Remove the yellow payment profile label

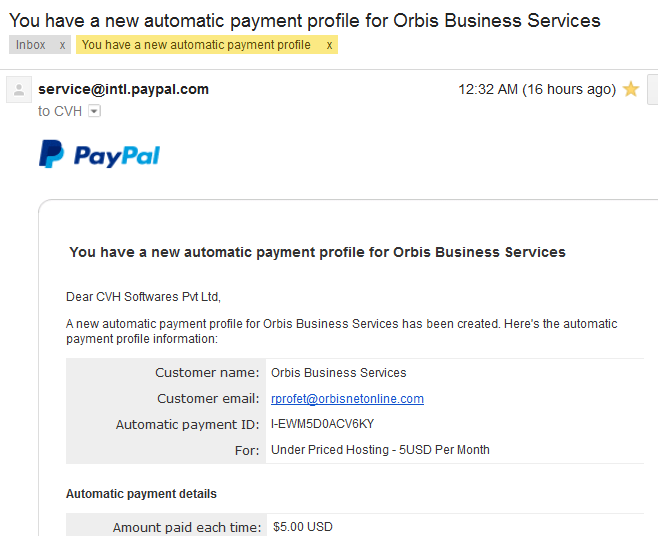pyautogui.click(x=329, y=45)
